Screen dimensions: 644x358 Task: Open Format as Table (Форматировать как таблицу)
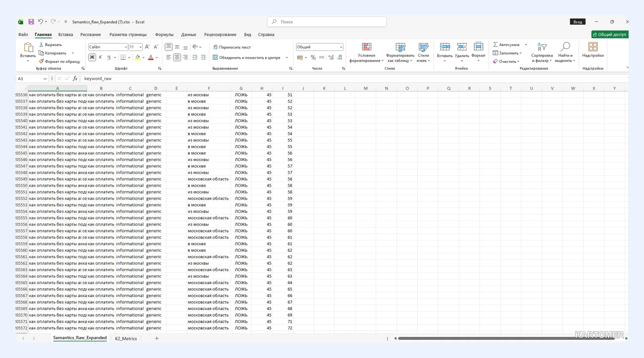(400, 52)
